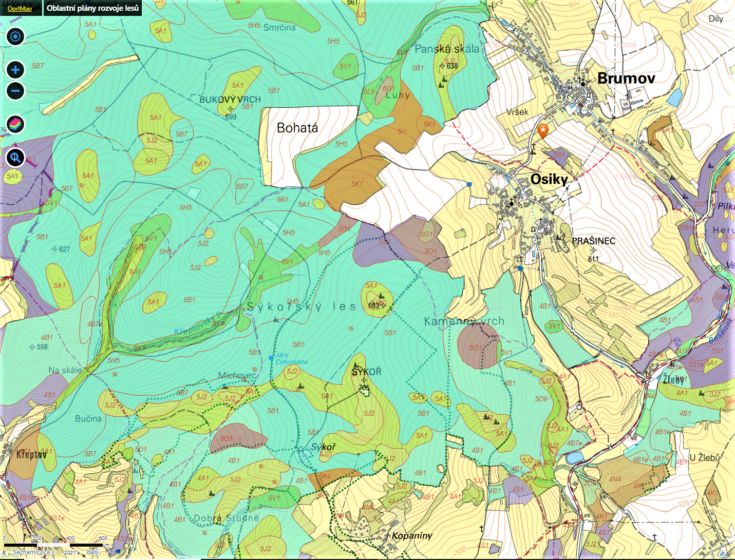Zoom out with the minus button

(x=15, y=91)
